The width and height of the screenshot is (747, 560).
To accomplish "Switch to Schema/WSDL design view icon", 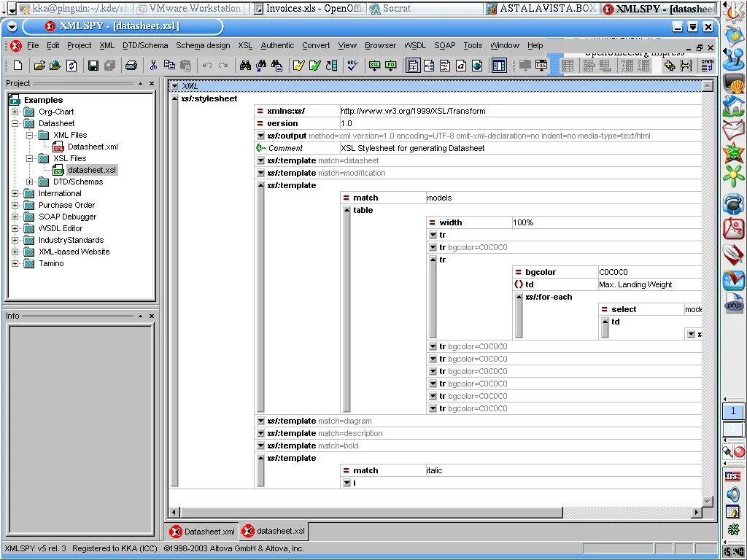I will click(429, 66).
